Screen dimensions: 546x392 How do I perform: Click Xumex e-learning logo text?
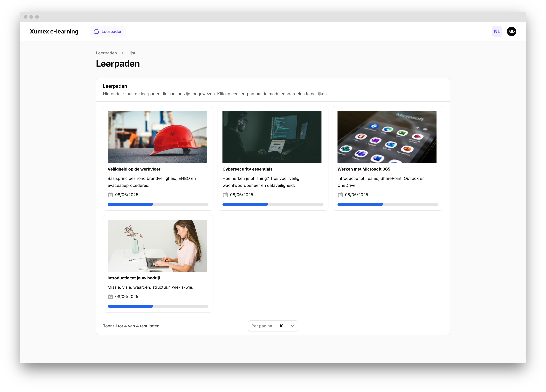click(54, 32)
